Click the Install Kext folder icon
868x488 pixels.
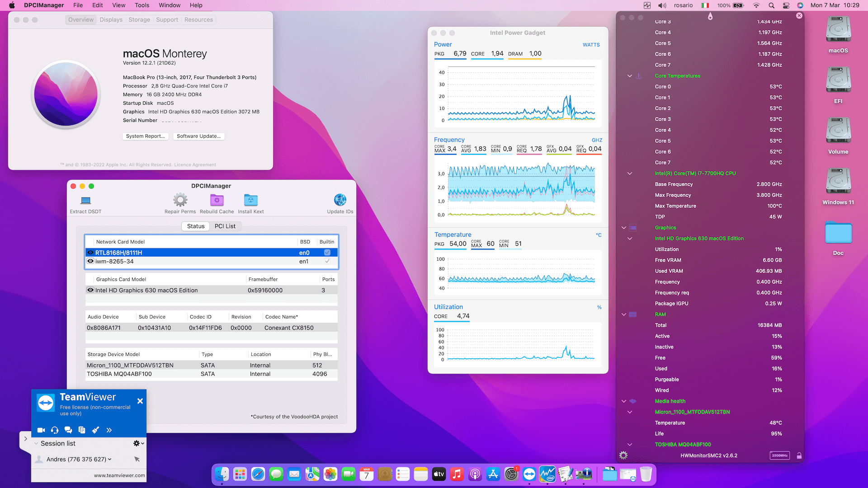click(250, 200)
